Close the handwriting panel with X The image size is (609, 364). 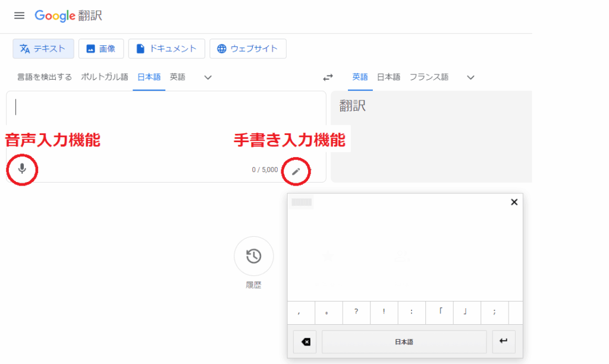tap(514, 202)
